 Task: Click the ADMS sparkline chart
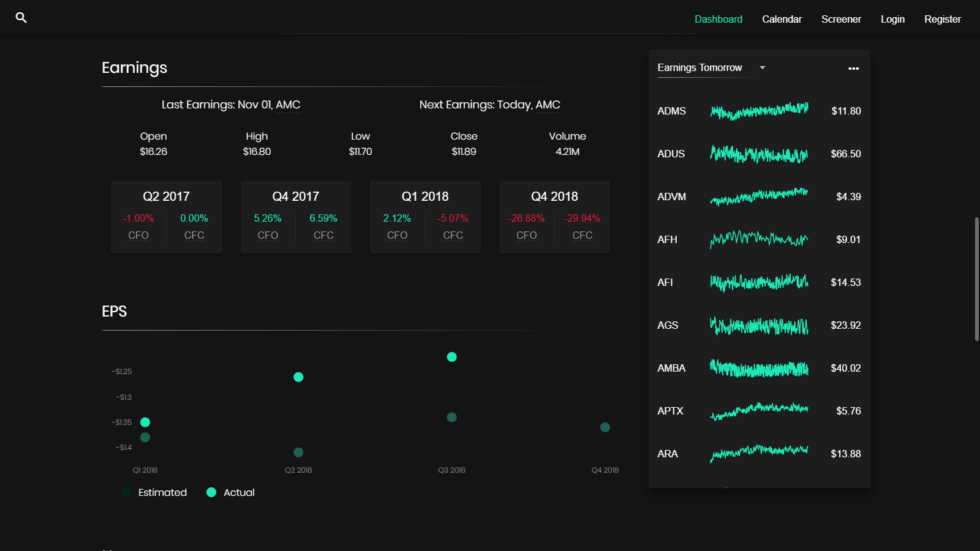(x=759, y=111)
